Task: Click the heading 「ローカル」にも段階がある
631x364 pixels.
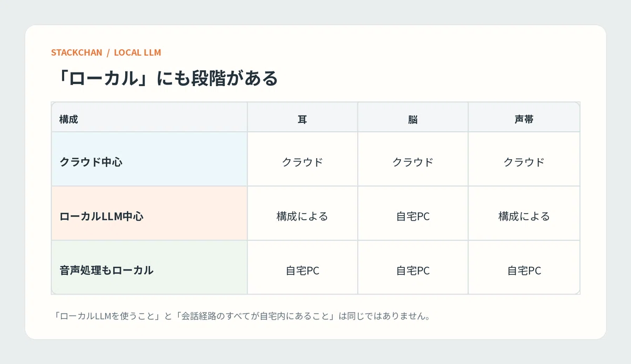Action: coord(165,78)
